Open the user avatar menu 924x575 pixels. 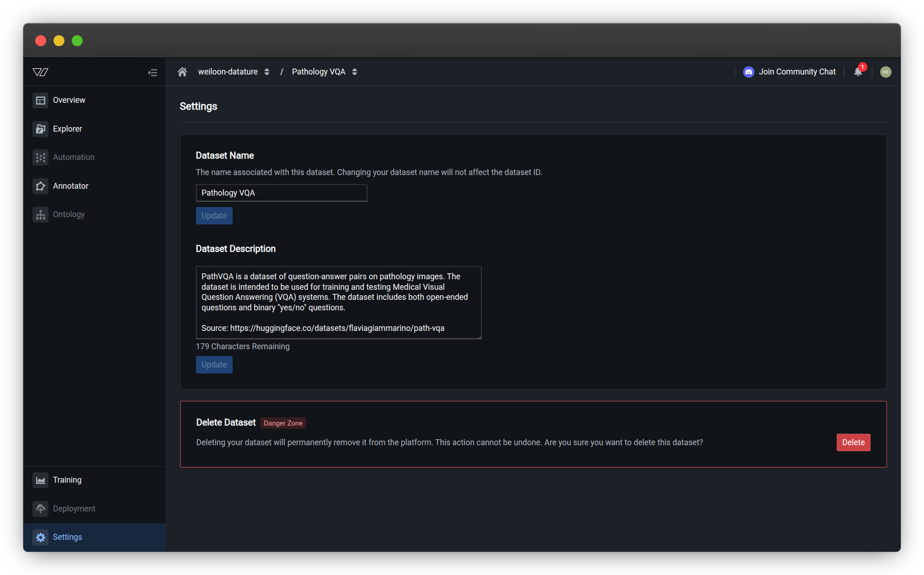885,72
